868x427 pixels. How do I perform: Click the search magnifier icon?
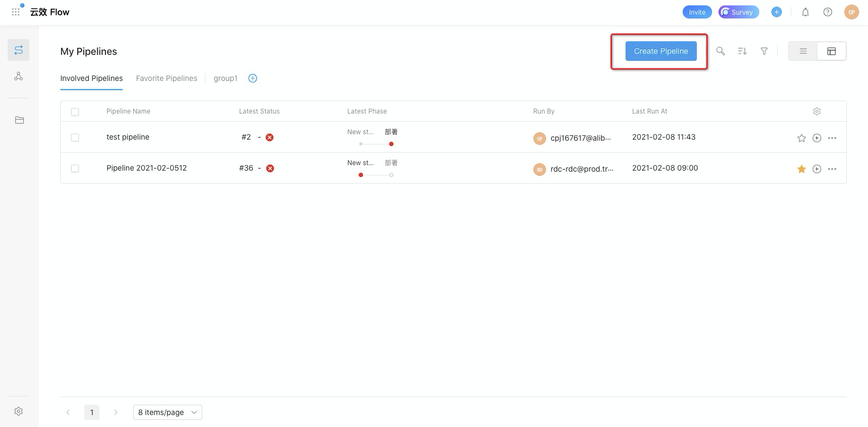coord(720,51)
